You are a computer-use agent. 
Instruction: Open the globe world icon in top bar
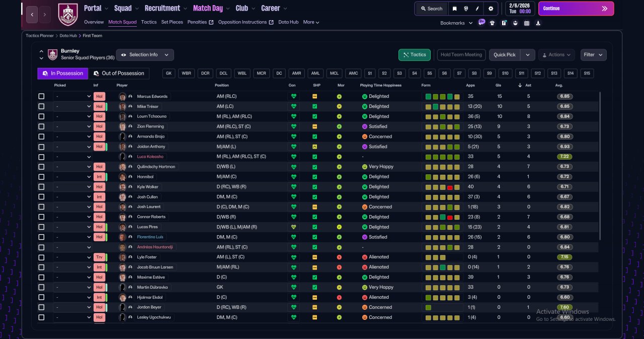[466, 9]
